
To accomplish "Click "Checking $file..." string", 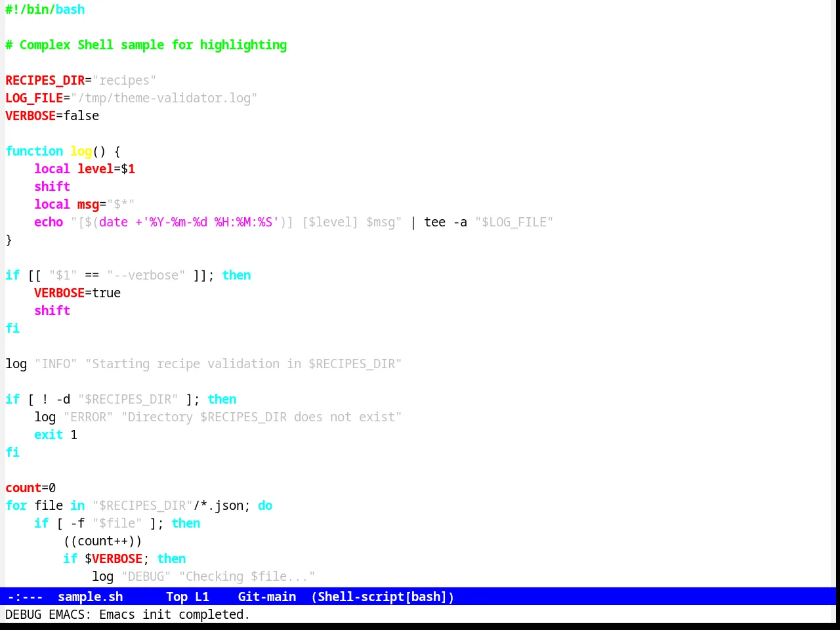I will click(x=247, y=576).
